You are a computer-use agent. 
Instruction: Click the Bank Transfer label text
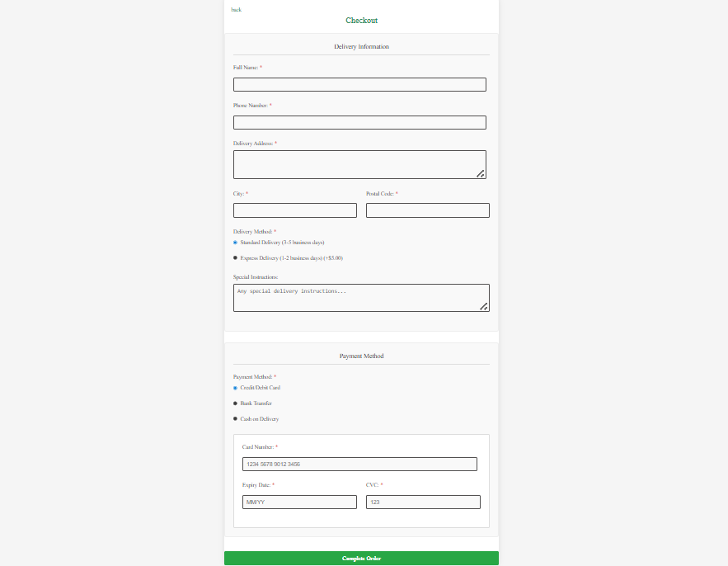pyautogui.click(x=256, y=403)
